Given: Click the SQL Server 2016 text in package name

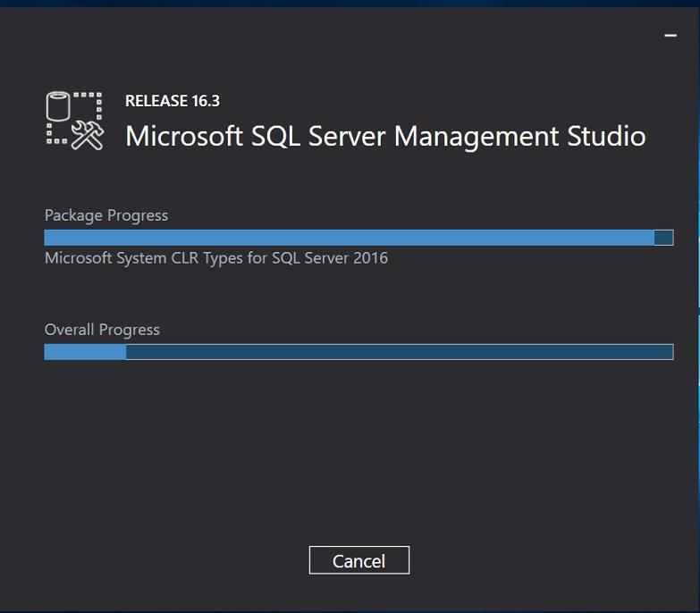Looking at the screenshot, I should [330, 258].
